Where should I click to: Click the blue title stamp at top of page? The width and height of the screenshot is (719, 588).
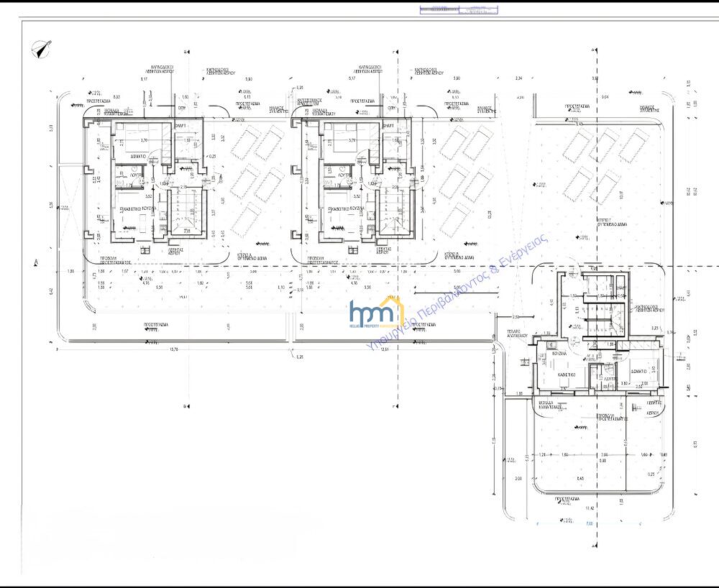click(459, 10)
